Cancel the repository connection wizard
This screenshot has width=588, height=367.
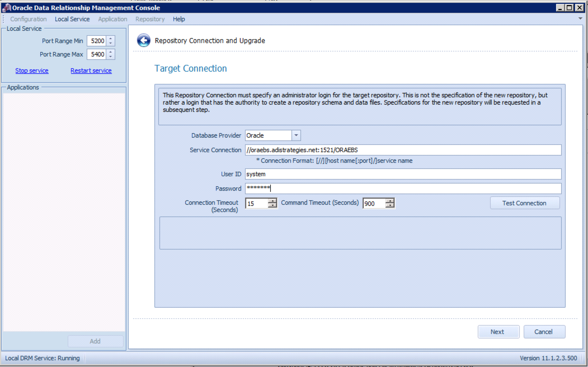tap(544, 332)
